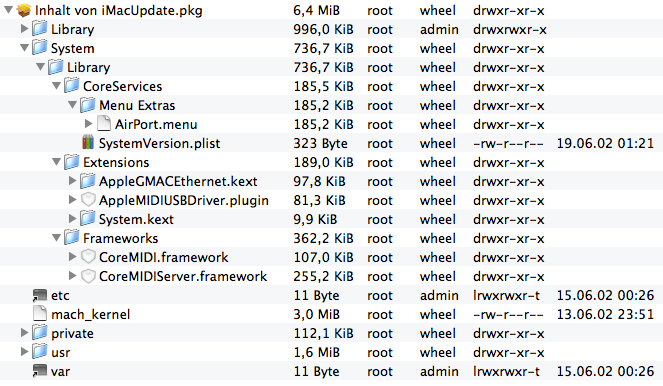Select the 'SystemVersion.plist' file name
This screenshot has width=663, height=386.
point(159,143)
